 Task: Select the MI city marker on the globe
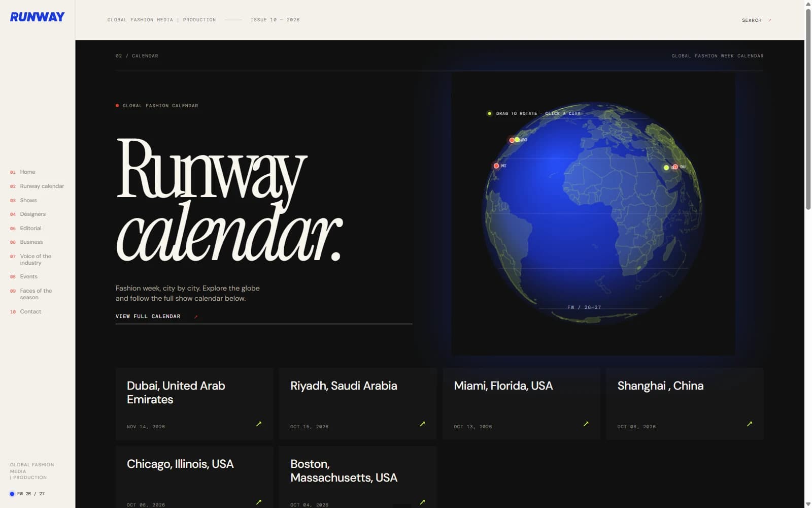coord(496,166)
